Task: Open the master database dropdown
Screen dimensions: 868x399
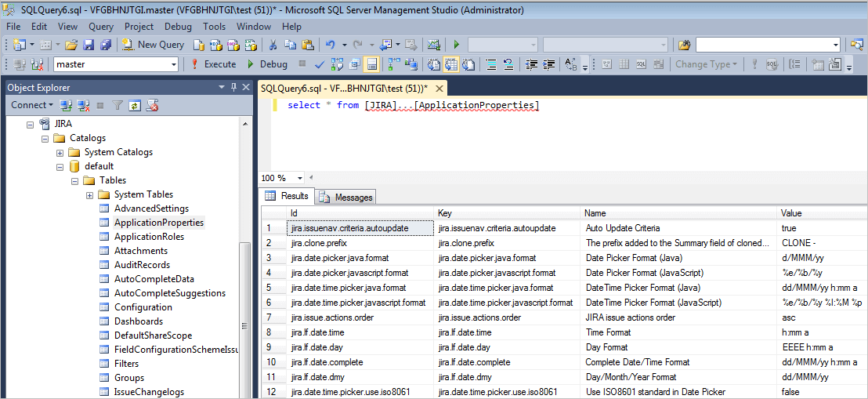Action: click(174, 64)
